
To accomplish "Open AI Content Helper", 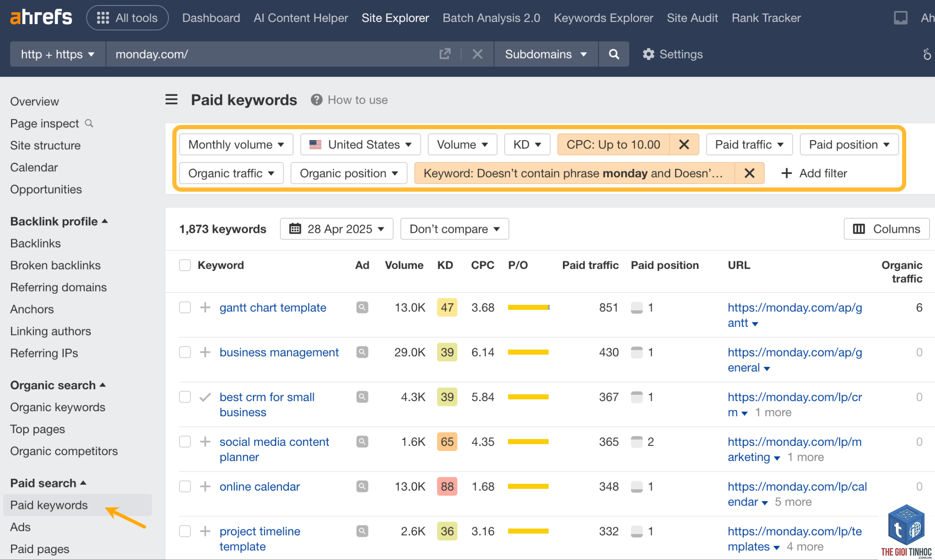I will [301, 18].
